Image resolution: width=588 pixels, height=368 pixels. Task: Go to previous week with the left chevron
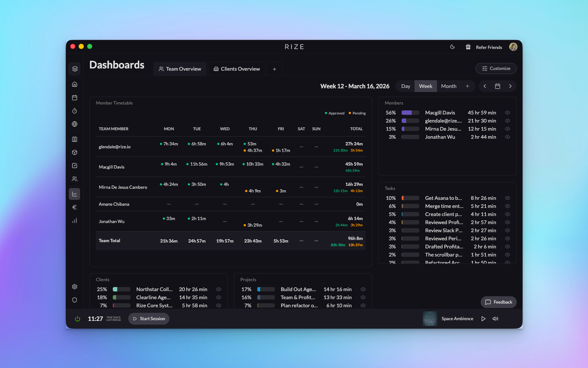(485, 86)
